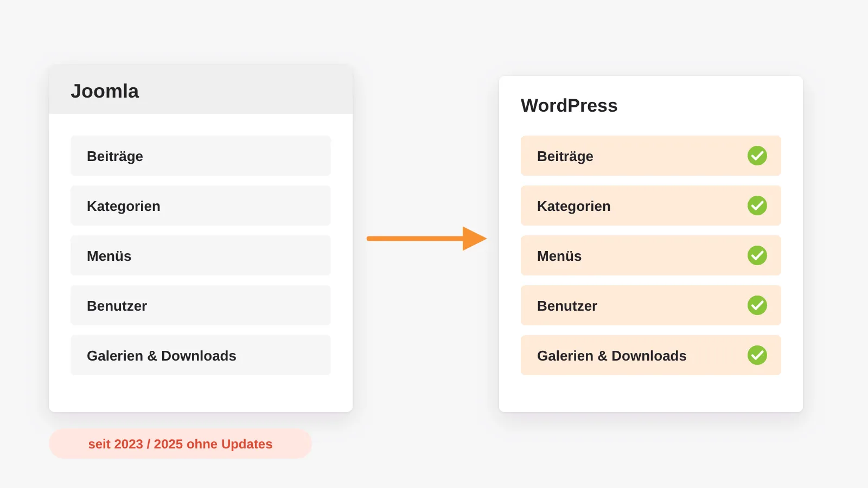Screen dimensions: 868x488
Task: Click the 'seit 2023 / 2025 ohne Updates' badge
Action: pyautogui.click(x=180, y=444)
